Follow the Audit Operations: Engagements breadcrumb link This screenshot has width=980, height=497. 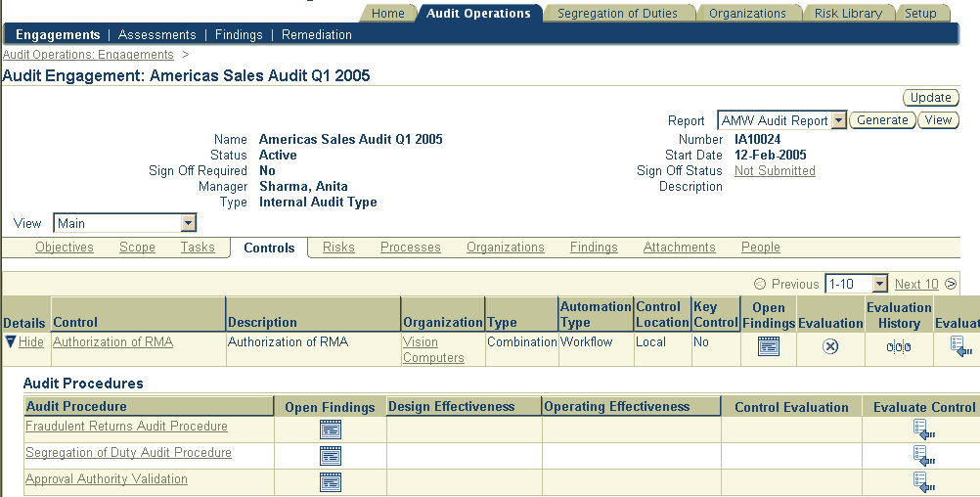[88, 55]
